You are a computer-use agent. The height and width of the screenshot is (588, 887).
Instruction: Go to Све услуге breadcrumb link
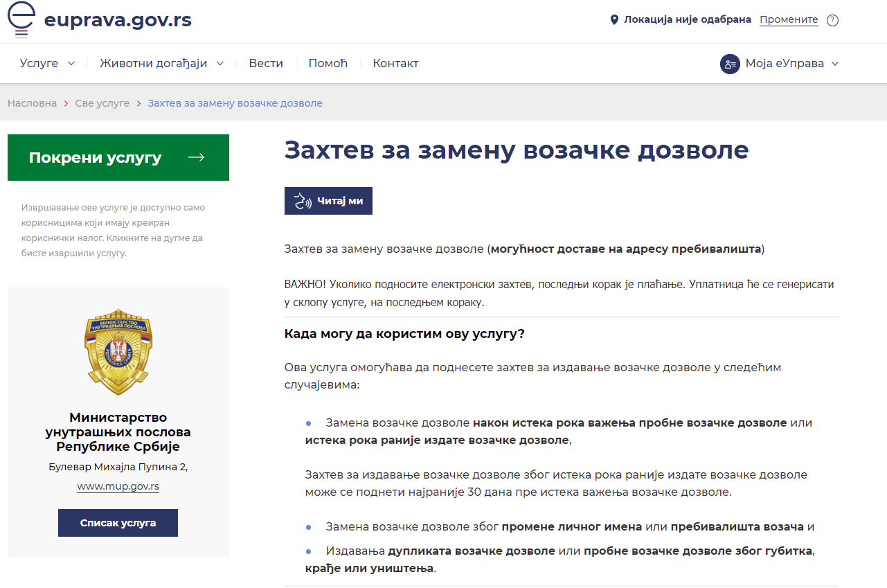click(x=102, y=103)
